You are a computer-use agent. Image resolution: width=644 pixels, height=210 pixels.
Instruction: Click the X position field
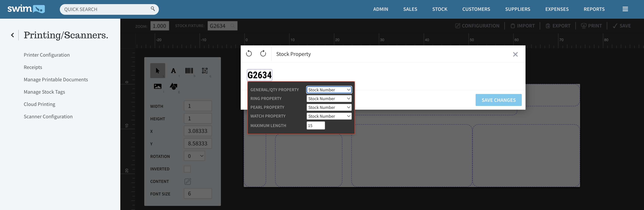click(198, 131)
